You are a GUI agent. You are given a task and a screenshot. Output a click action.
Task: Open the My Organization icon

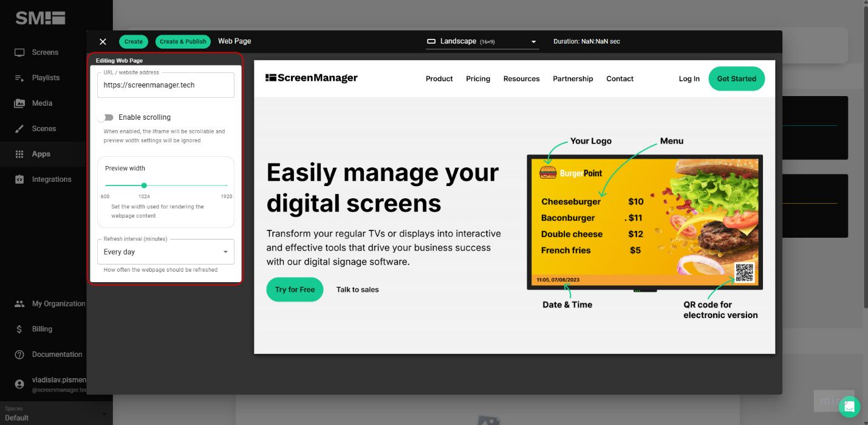20,303
